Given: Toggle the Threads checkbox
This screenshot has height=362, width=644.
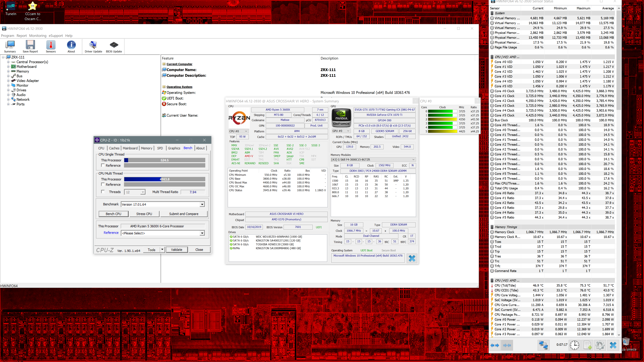Looking at the screenshot, I should [103, 192].
